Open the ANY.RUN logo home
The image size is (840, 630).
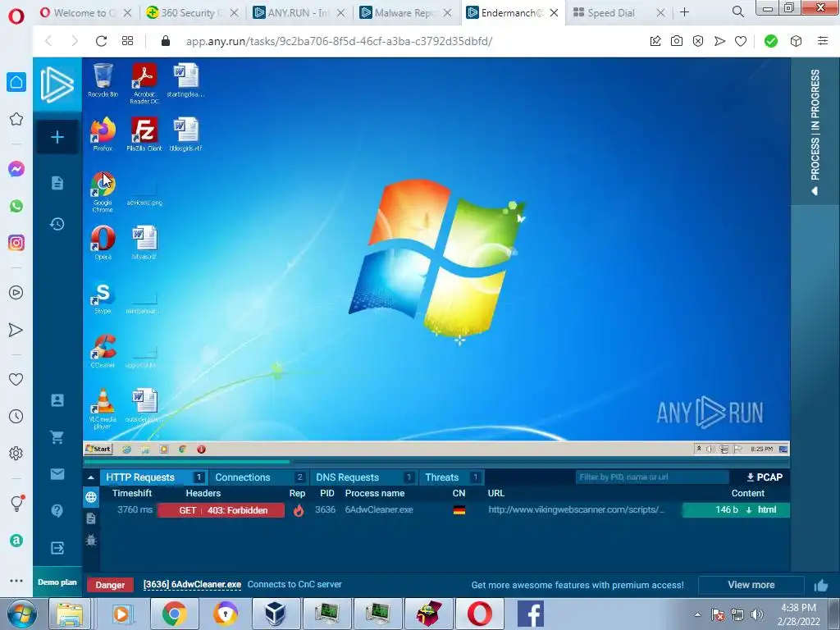57,84
